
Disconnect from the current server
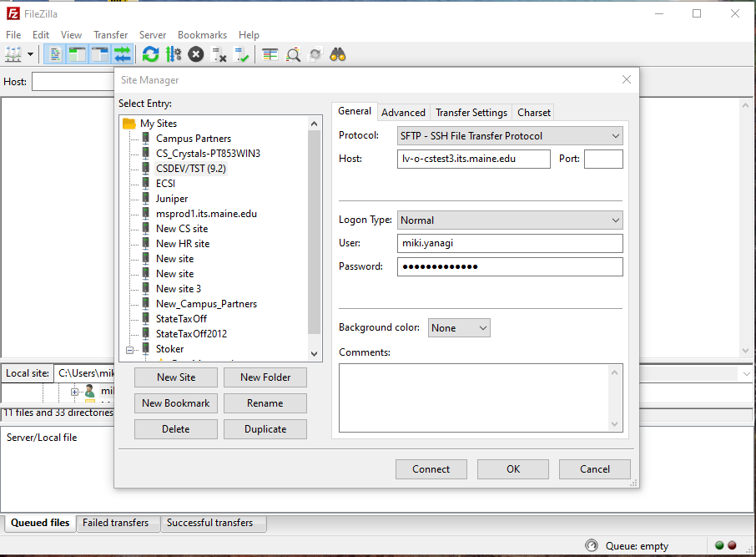(x=219, y=54)
